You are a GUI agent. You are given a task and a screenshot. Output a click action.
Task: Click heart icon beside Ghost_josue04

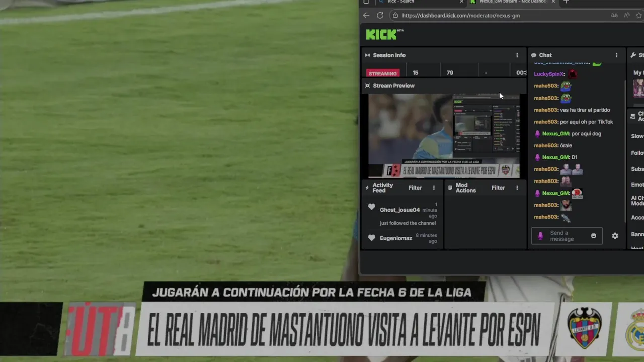click(372, 207)
